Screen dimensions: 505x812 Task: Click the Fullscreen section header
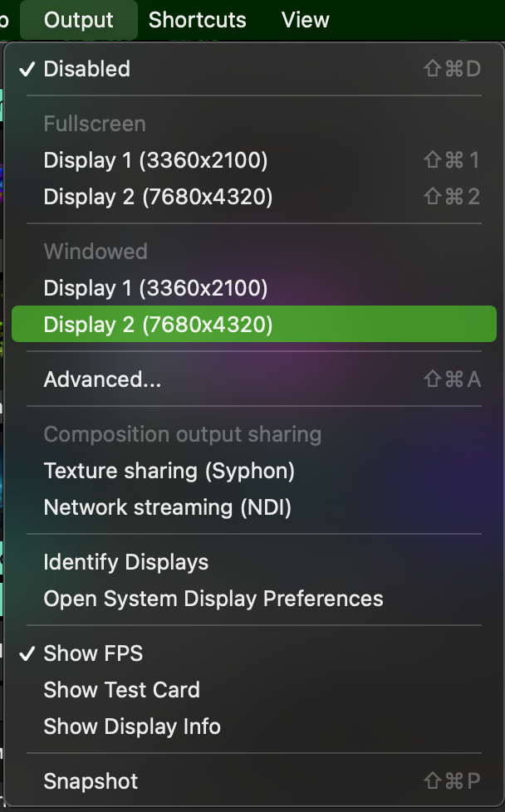click(94, 124)
